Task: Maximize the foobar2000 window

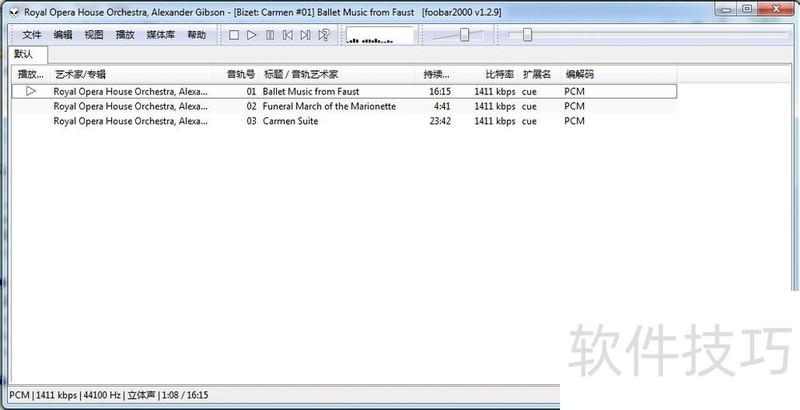Action: click(747, 9)
